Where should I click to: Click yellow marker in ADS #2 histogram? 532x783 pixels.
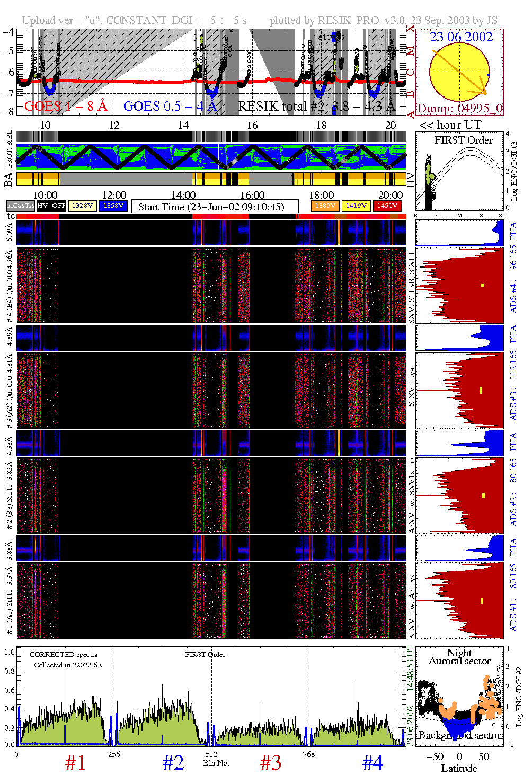tap(483, 496)
